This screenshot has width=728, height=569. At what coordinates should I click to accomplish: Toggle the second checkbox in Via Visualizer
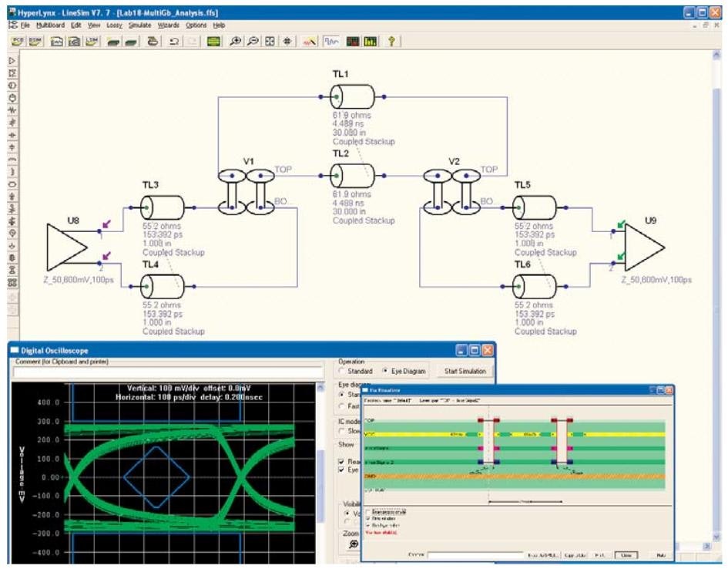point(368,518)
